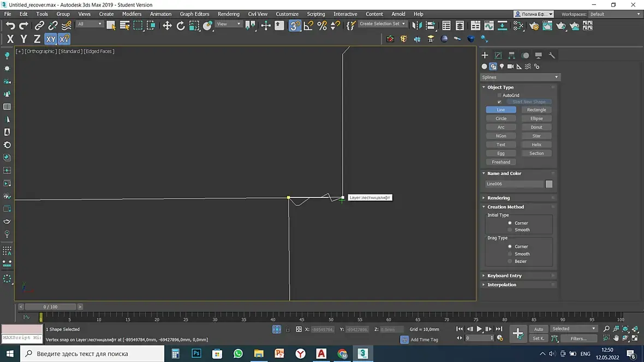Select Smooth under Initial Type
Image resolution: width=644 pixels, height=362 pixels.
coord(510,230)
